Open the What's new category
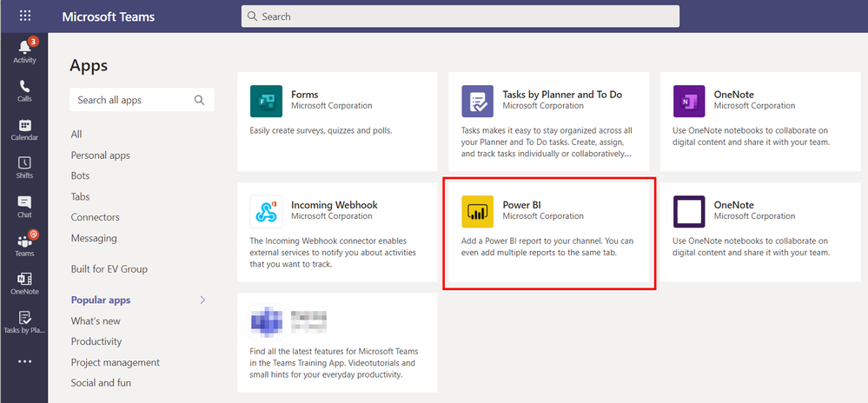Viewport: 868px width, 403px height. point(96,321)
